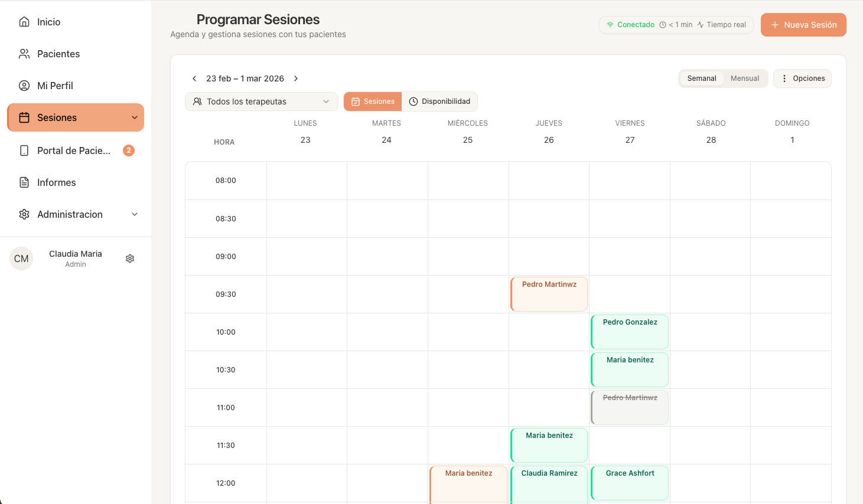This screenshot has width=863, height=504.
Task: Open Pacientes via its people icon
Action: coord(24,54)
